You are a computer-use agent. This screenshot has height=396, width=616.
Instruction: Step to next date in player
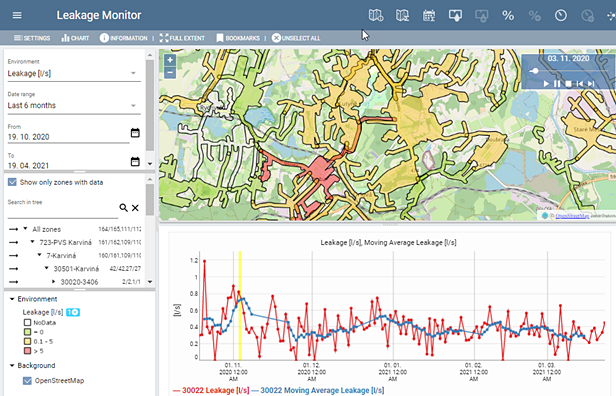point(591,84)
